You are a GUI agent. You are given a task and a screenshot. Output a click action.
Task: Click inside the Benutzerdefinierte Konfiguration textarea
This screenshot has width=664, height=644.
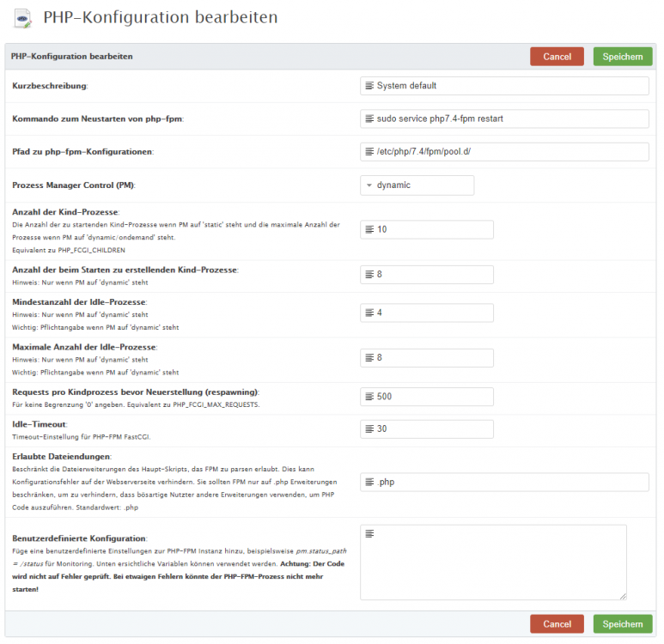click(x=494, y=567)
